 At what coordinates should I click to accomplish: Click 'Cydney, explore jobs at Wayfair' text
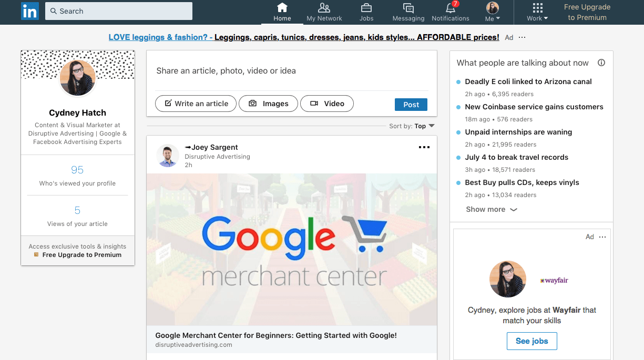[x=532, y=315]
